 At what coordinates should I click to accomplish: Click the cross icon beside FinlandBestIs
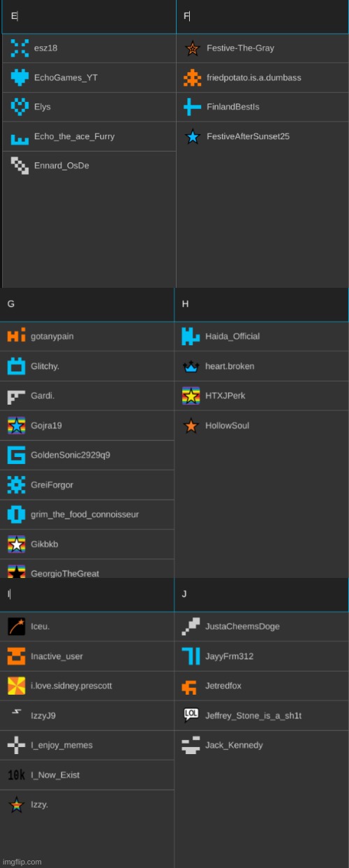(x=193, y=107)
